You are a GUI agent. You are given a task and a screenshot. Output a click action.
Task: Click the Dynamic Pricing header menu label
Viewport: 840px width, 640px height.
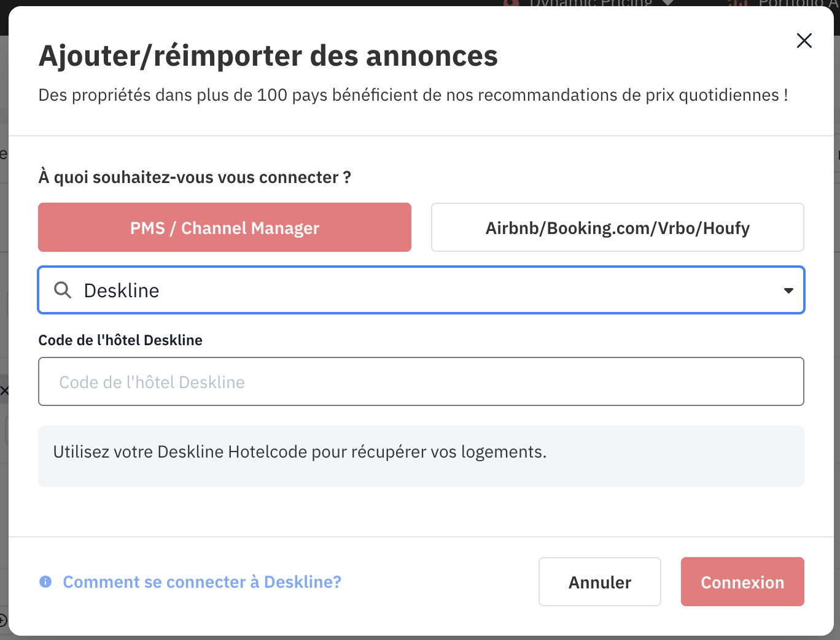589,3
